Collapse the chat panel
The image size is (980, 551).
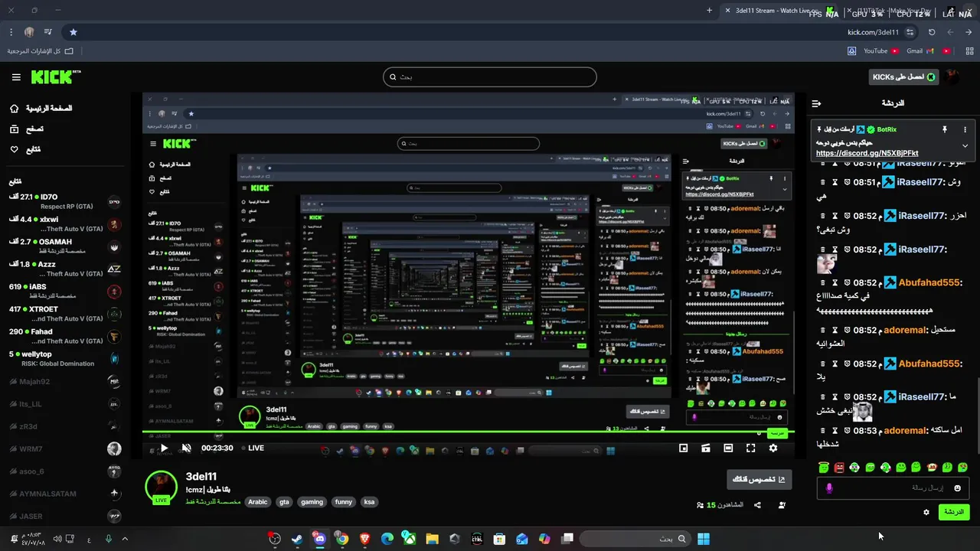click(x=816, y=103)
